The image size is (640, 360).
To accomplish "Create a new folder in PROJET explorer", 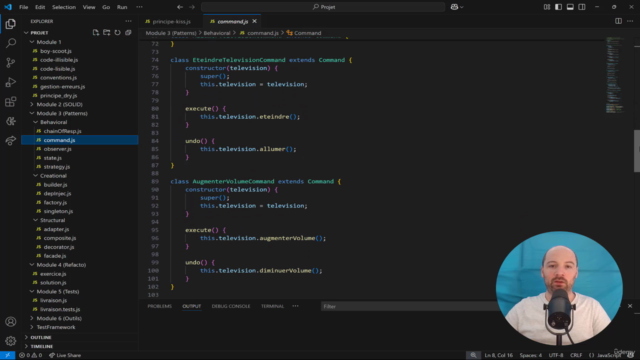I will [107, 33].
